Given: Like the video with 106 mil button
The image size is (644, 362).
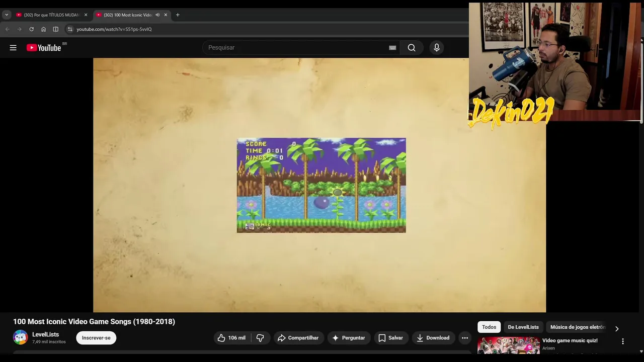Looking at the screenshot, I should pyautogui.click(x=232, y=338).
